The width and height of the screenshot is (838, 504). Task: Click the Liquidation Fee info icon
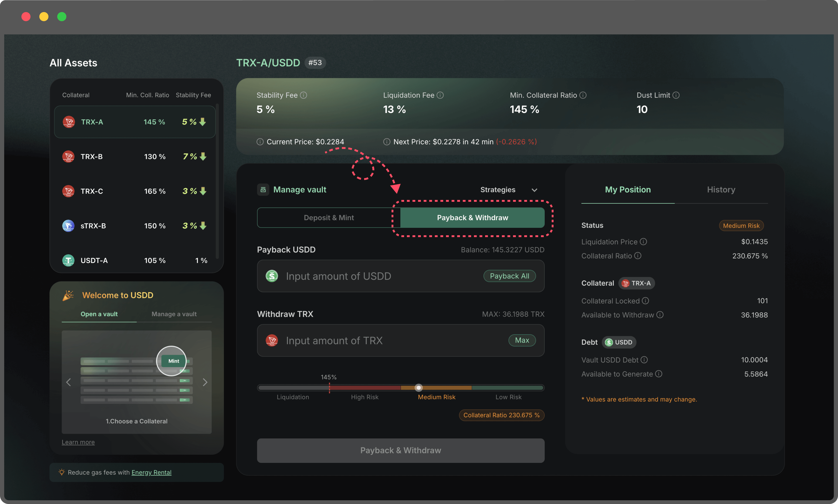(440, 95)
